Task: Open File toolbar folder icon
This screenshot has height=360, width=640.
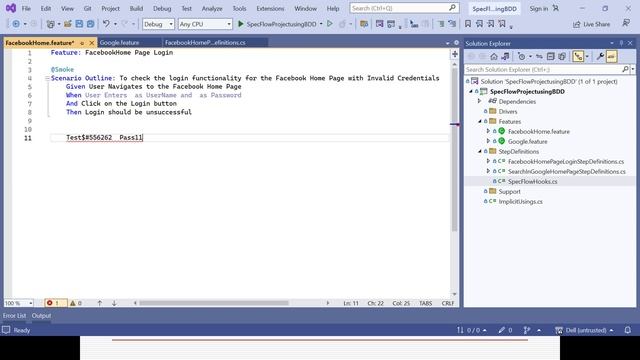Action: click(x=68, y=24)
